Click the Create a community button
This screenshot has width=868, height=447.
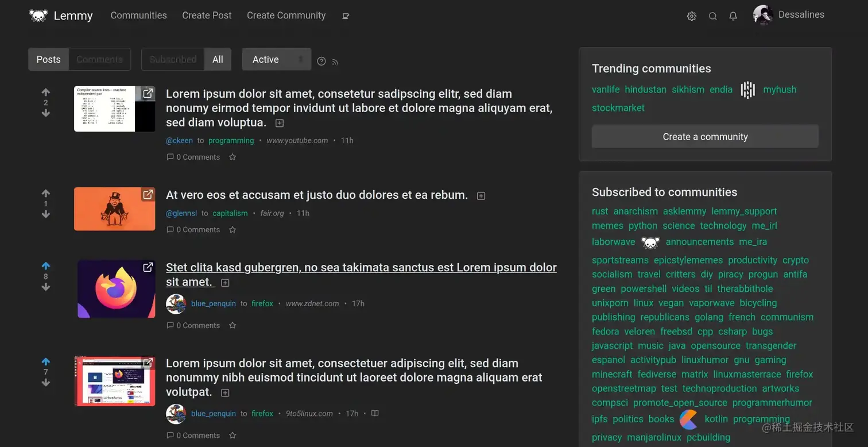pyautogui.click(x=705, y=137)
